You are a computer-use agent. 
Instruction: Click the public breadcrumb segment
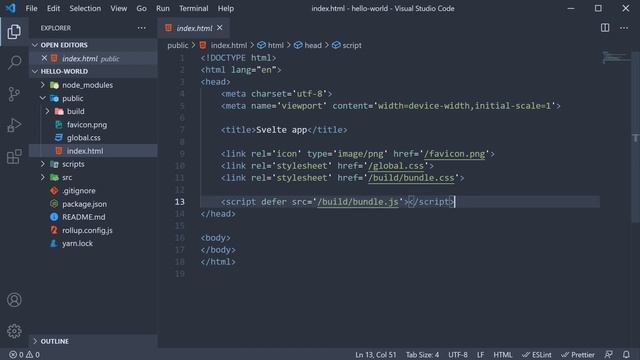coord(178,45)
